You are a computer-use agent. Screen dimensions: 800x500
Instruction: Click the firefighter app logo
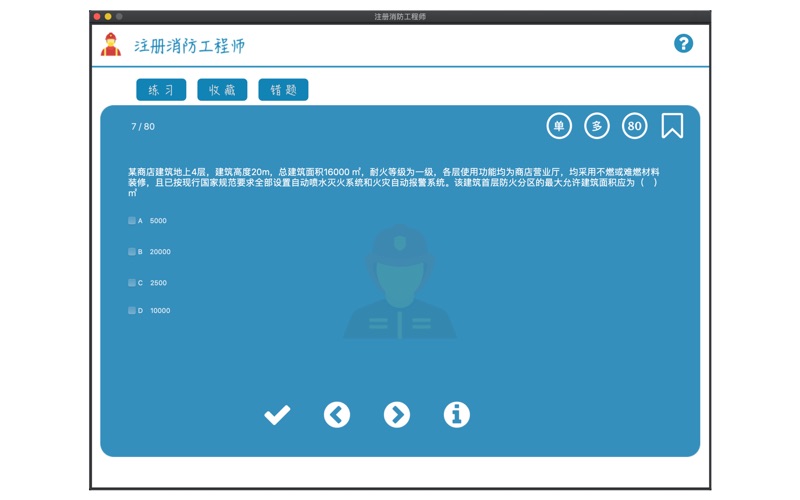click(111, 45)
